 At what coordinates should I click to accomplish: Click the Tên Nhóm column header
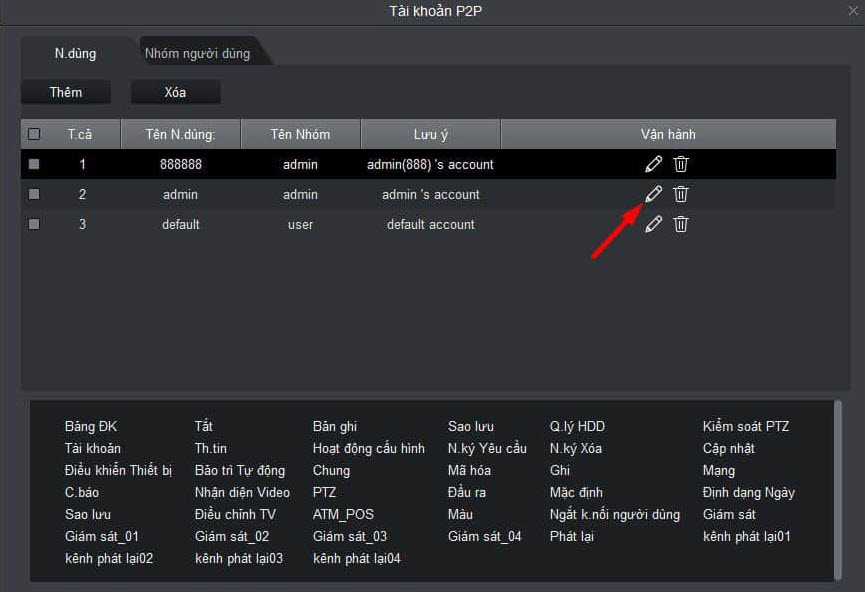(x=300, y=134)
